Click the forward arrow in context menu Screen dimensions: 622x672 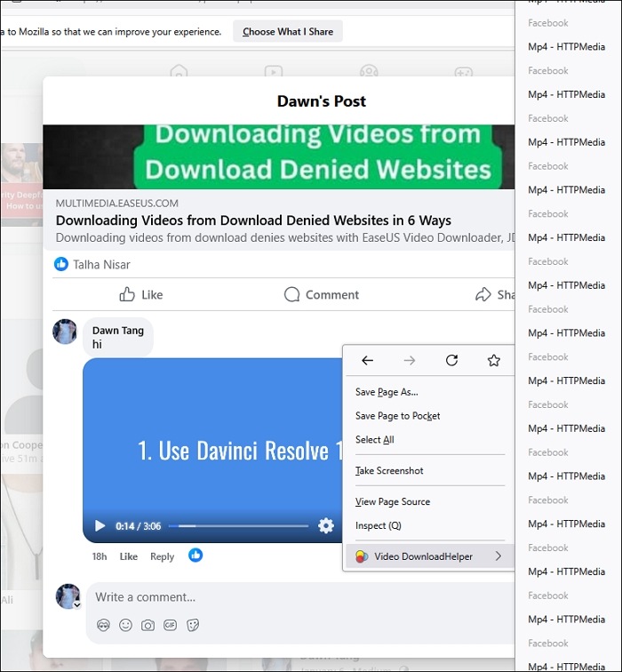point(409,360)
